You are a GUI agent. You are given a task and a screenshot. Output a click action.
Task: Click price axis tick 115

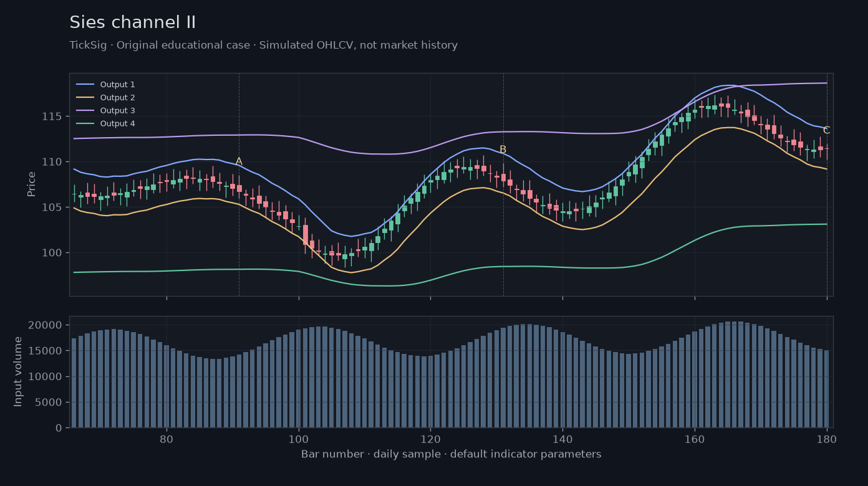tap(52, 117)
